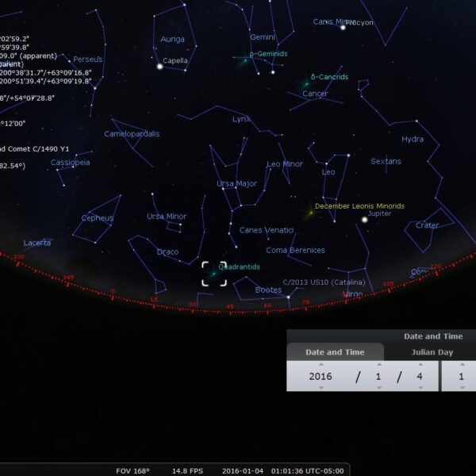Click the Hydra constellation label
The width and height of the screenshot is (476, 476).
pyautogui.click(x=413, y=139)
